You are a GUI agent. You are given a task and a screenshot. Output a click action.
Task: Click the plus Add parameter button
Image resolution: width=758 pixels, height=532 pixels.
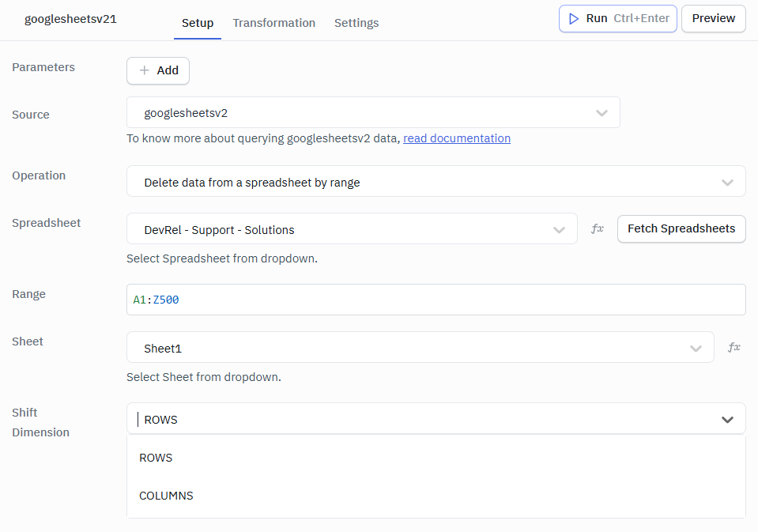tap(158, 70)
